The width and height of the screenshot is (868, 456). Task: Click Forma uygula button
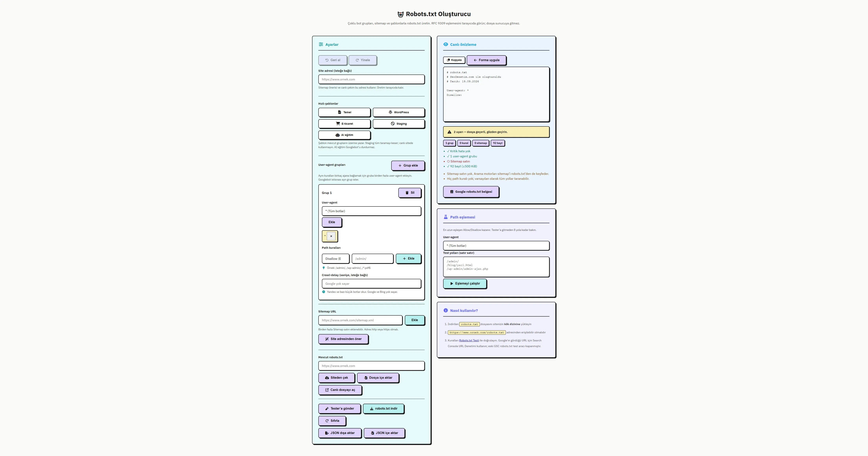point(486,60)
